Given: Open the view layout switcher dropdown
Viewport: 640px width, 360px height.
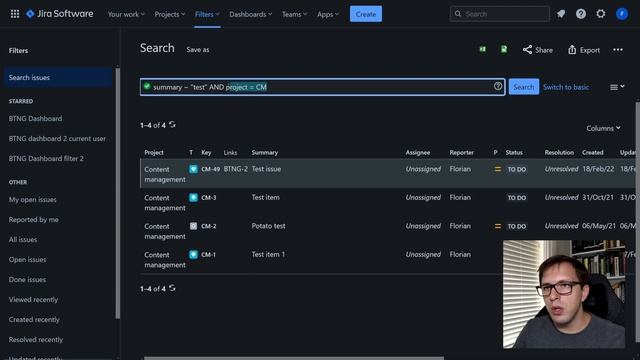Looking at the screenshot, I should [x=617, y=87].
